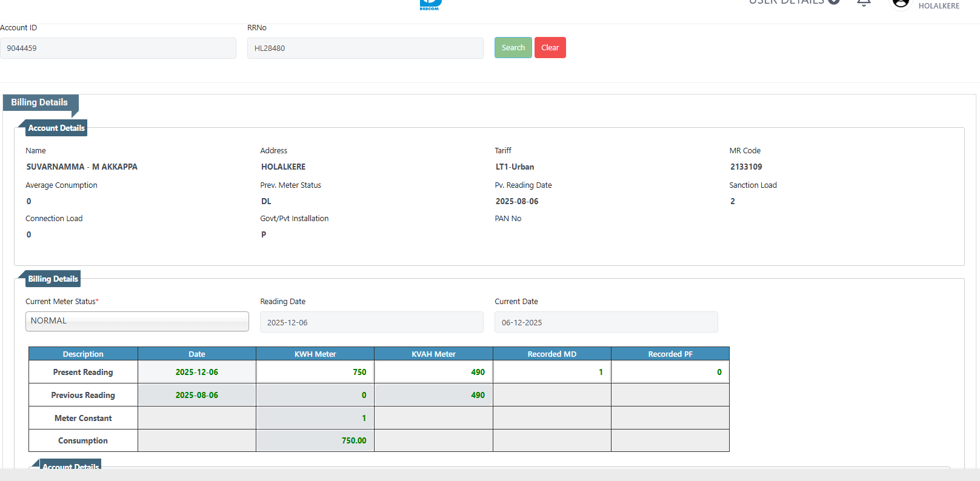980x481 pixels.
Task: Click the BESCOM logo at top
Action: pos(430,4)
